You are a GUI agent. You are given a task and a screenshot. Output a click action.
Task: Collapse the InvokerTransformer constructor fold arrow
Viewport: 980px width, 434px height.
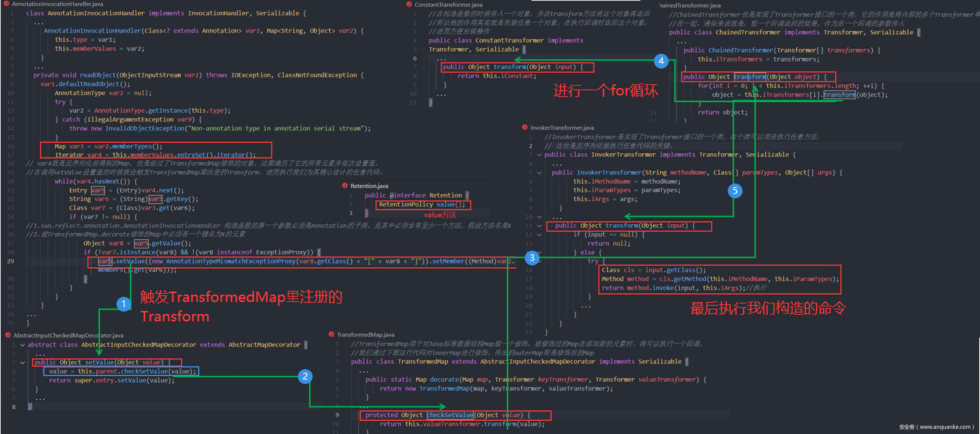539,173
